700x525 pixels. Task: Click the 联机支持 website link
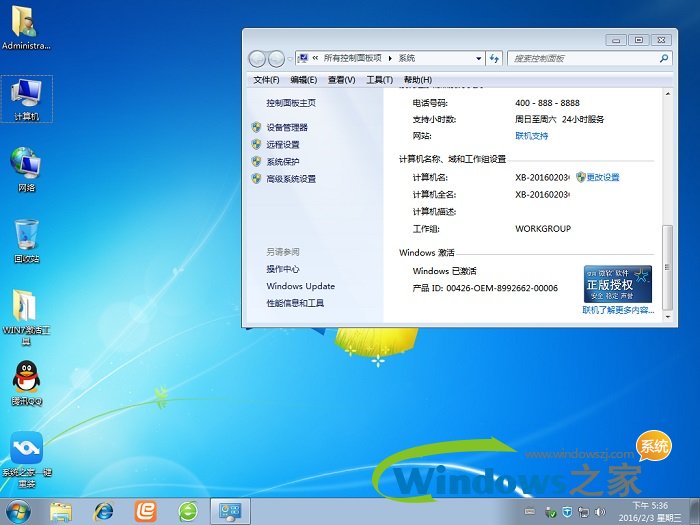coord(531,136)
